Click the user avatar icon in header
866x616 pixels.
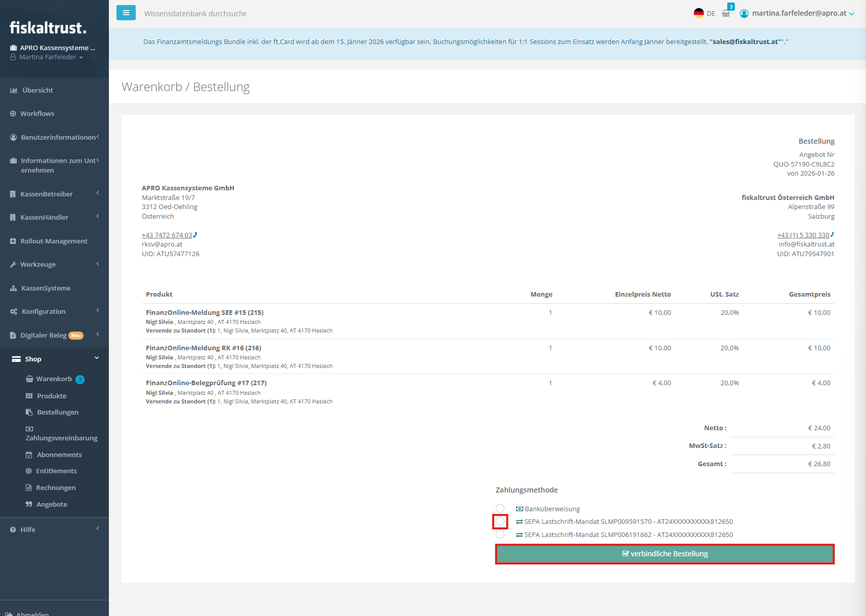click(x=744, y=14)
